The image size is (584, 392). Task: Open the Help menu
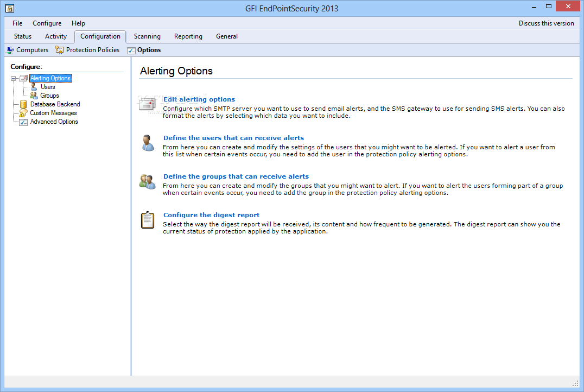(x=78, y=23)
